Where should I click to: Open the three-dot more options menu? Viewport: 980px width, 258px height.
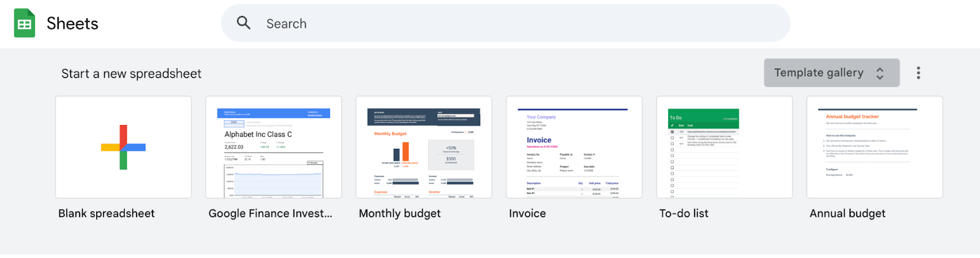click(x=918, y=73)
